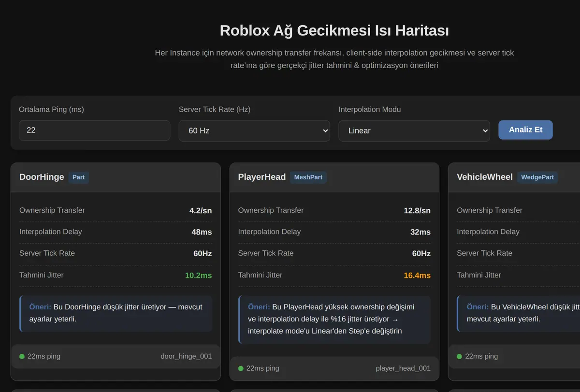
Task: Click the Part badge on DoorHinge
Action: (x=79, y=177)
